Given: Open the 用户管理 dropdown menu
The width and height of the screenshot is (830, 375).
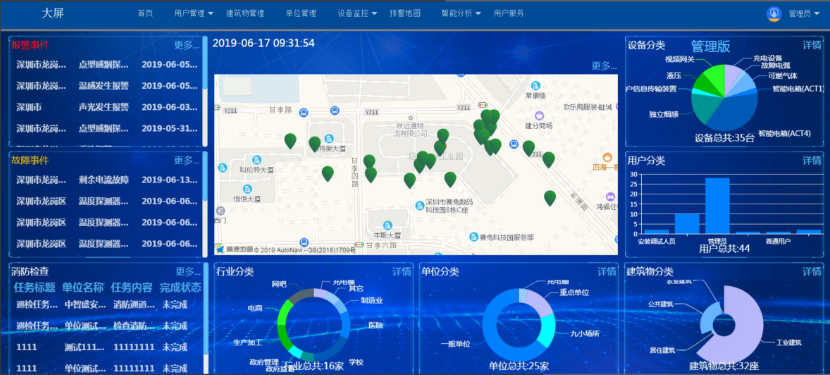Looking at the screenshot, I should (x=193, y=14).
